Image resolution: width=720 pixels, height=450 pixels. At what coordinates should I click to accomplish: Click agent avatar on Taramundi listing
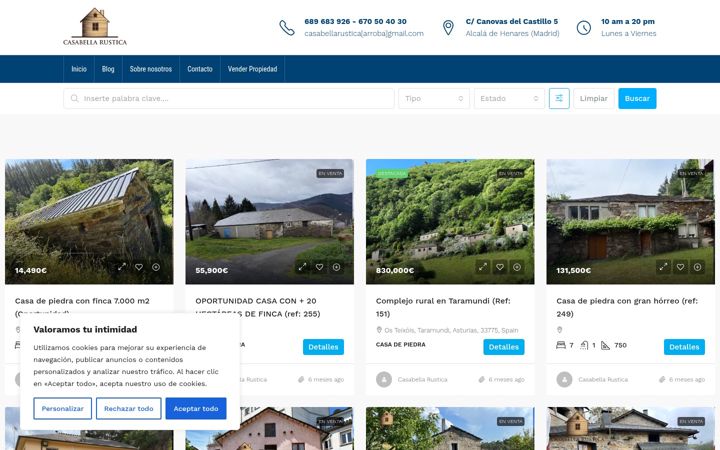pyautogui.click(x=384, y=379)
